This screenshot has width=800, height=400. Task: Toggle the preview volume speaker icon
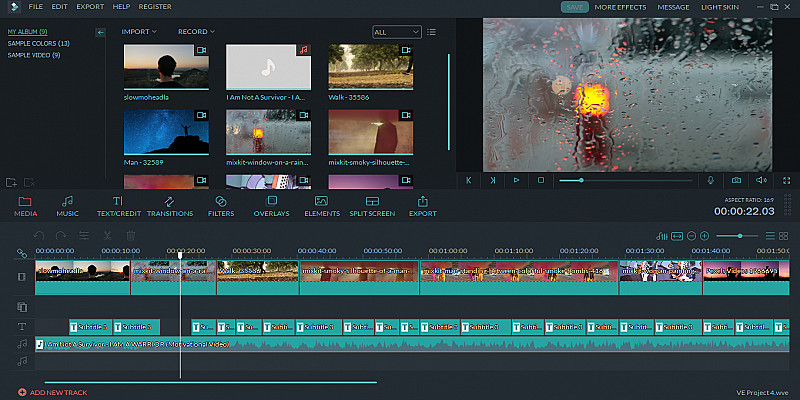[761, 180]
